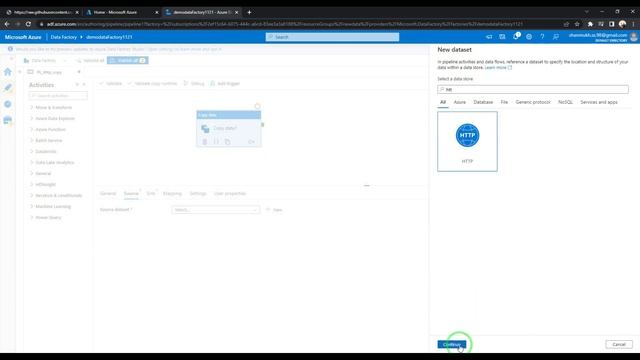
Task: Switch to the File data store tab
Action: click(504, 102)
